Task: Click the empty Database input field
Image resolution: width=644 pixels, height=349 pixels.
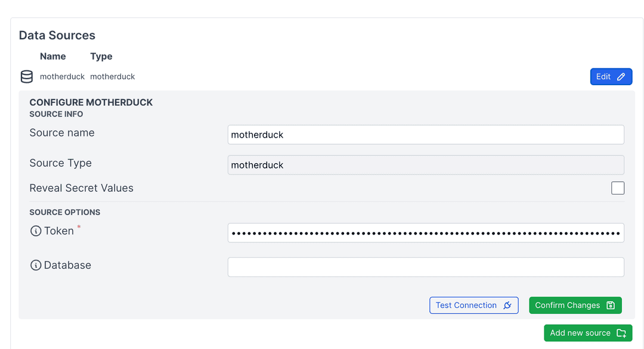Action: coord(426,267)
